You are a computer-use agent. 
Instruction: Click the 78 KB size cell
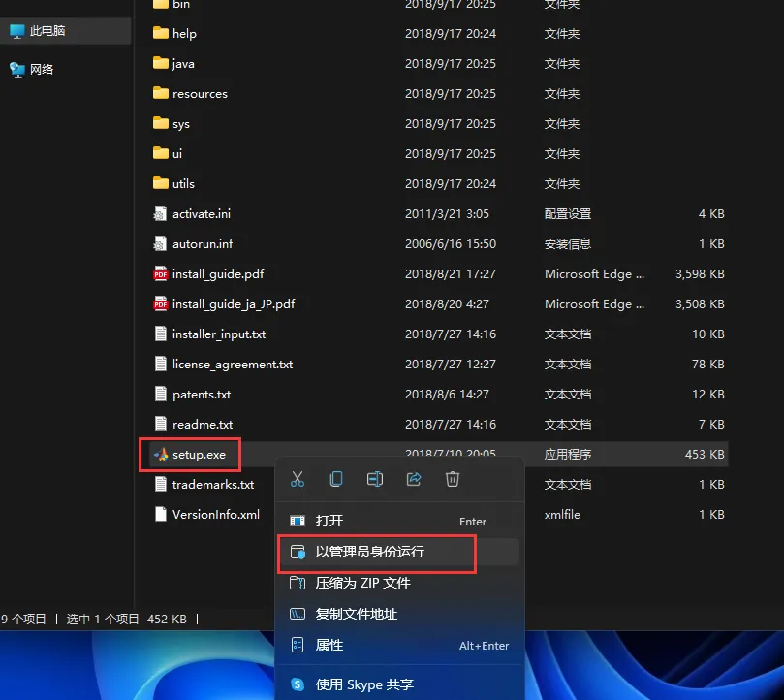[708, 365]
